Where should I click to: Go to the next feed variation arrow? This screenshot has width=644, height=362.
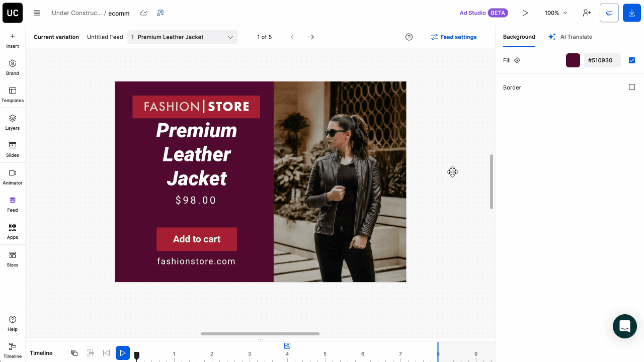[310, 37]
